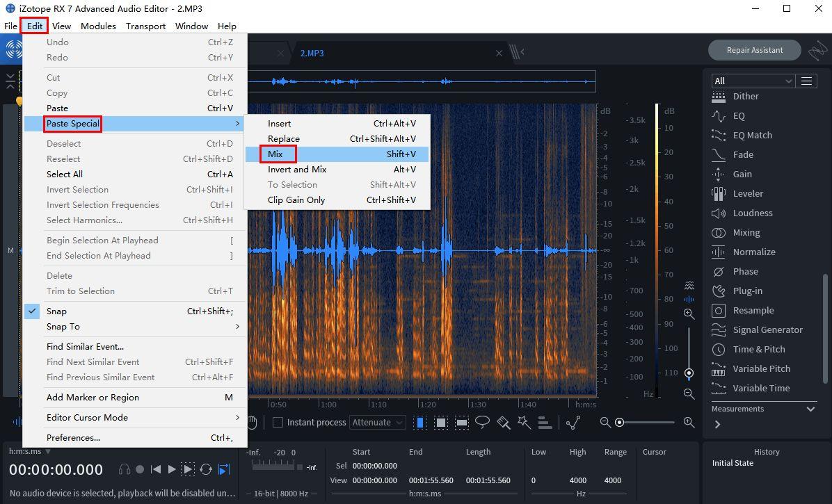The image size is (832, 504).
Task: Open the h:m:s.ms time format dropdown
Action: coord(30,452)
